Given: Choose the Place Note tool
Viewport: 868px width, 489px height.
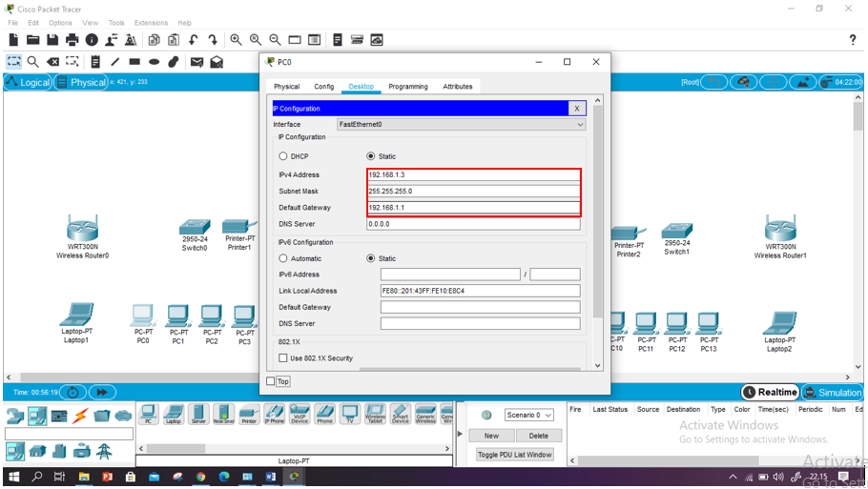Looking at the screenshot, I should point(95,61).
